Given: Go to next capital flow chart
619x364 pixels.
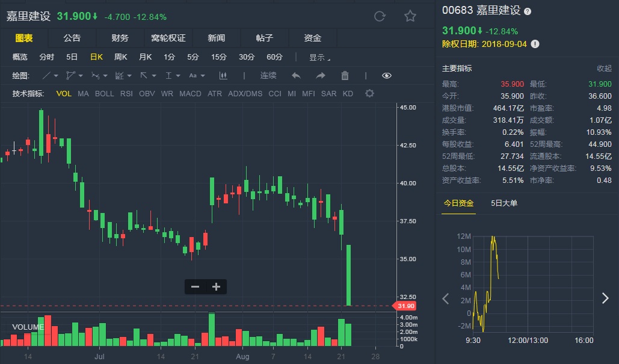Looking at the screenshot, I should pos(605,298).
